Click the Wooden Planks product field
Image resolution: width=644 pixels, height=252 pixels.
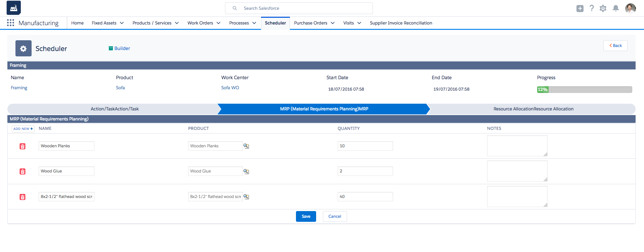coord(215,146)
